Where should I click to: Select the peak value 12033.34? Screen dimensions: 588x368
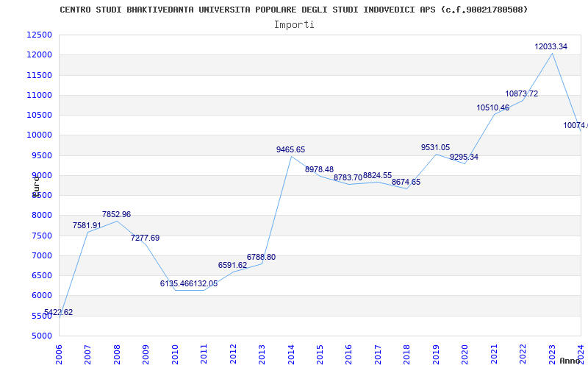tap(551, 47)
